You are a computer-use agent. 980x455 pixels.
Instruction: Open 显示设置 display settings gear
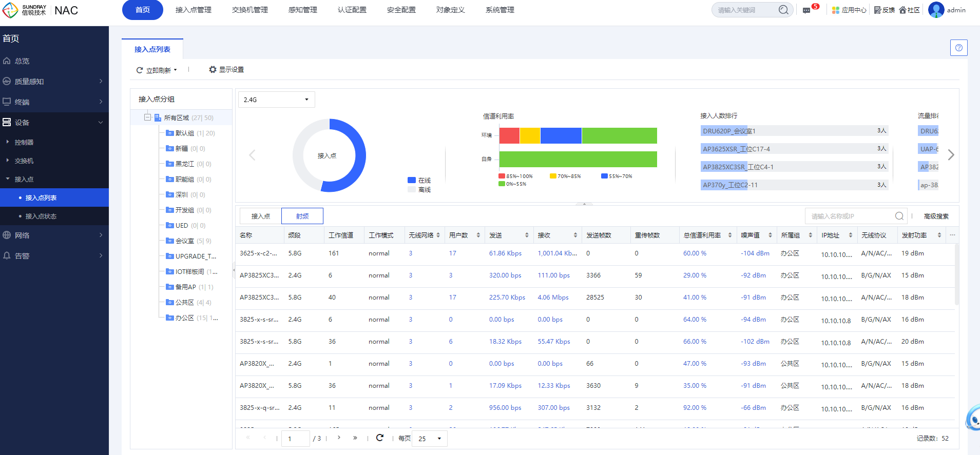pyautogui.click(x=226, y=70)
